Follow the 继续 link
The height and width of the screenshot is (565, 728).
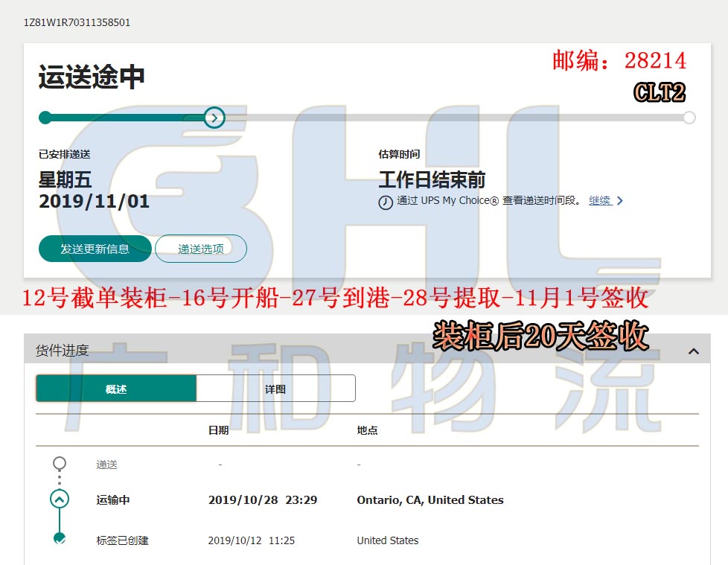pyautogui.click(x=600, y=200)
